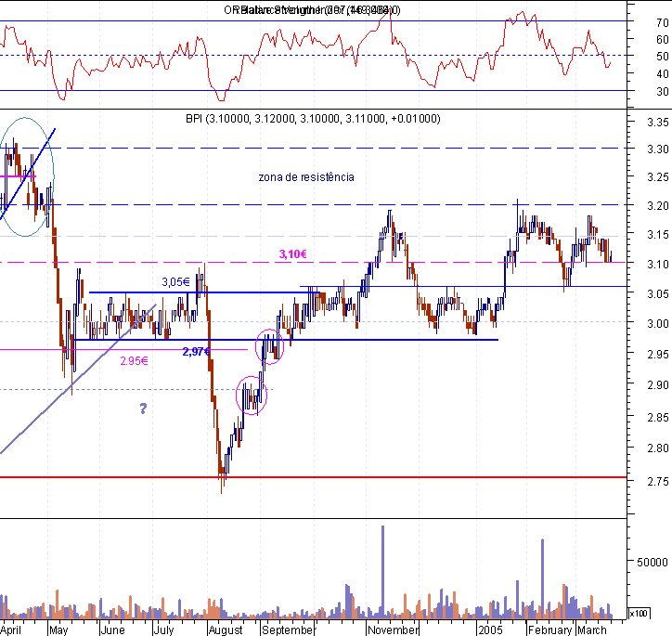Click the lower magenta circle near 2.90

[252, 396]
